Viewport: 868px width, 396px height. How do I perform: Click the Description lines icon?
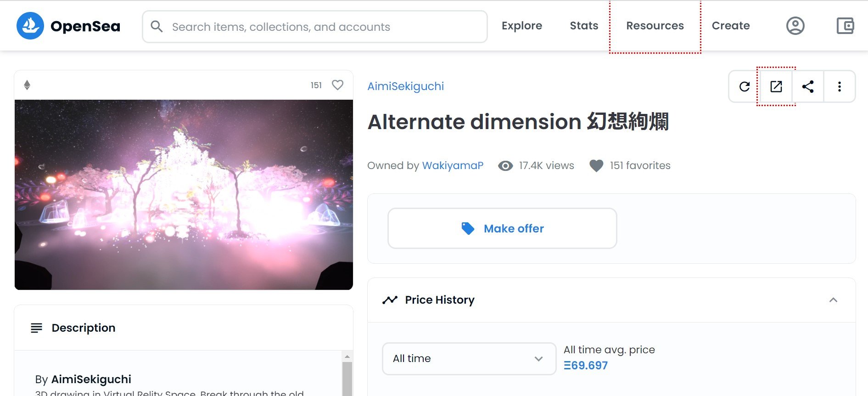[x=36, y=328]
